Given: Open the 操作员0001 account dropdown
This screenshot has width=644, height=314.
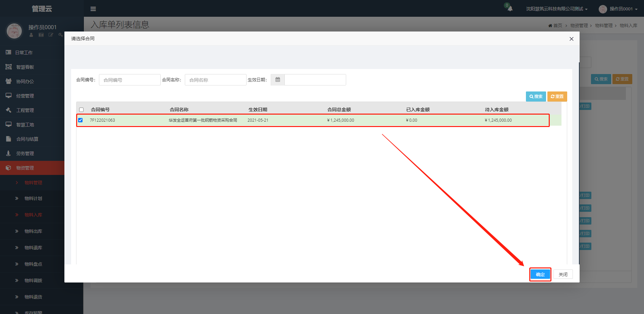Looking at the screenshot, I should [623, 9].
